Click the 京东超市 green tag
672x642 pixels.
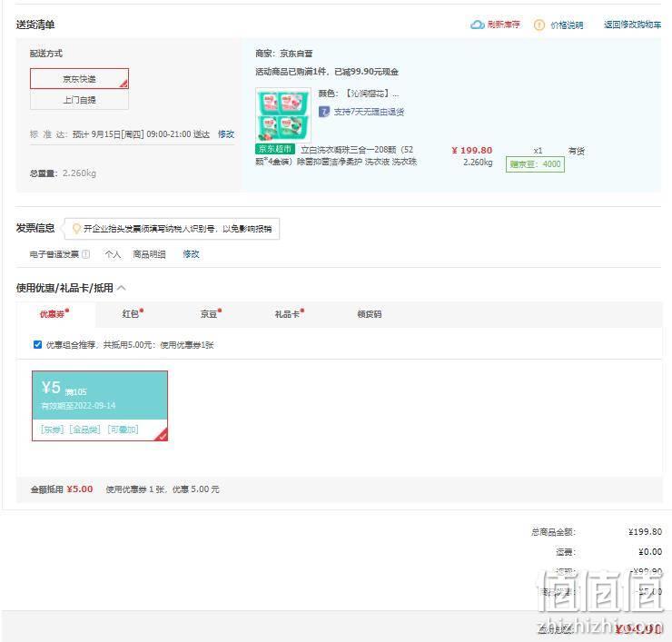coord(275,149)
